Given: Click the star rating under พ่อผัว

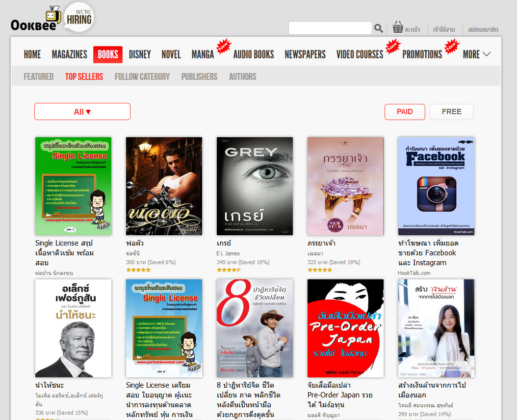Looking at the screenshot, I should pyautogui.click(x=138, y=270).
